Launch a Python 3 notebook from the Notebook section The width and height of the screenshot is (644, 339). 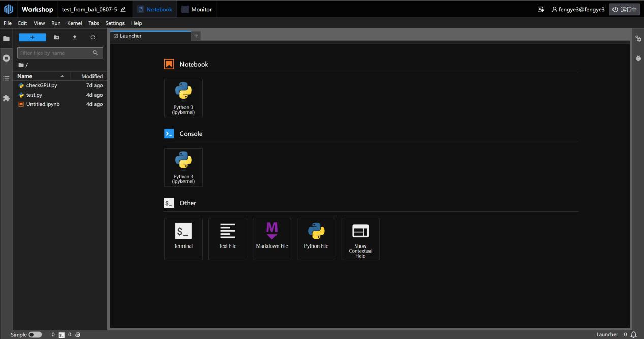183,98
